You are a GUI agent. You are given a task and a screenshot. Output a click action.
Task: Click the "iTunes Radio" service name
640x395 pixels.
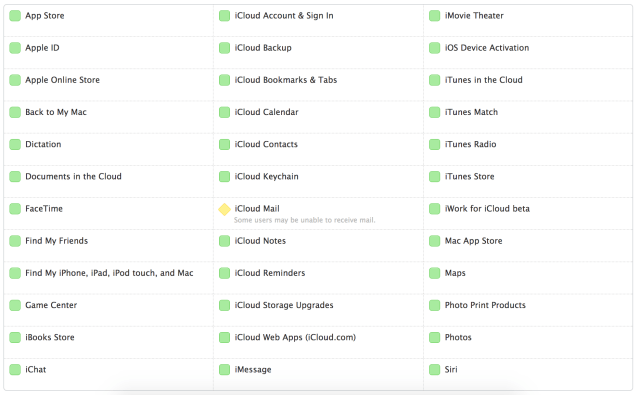pos(471,144)
